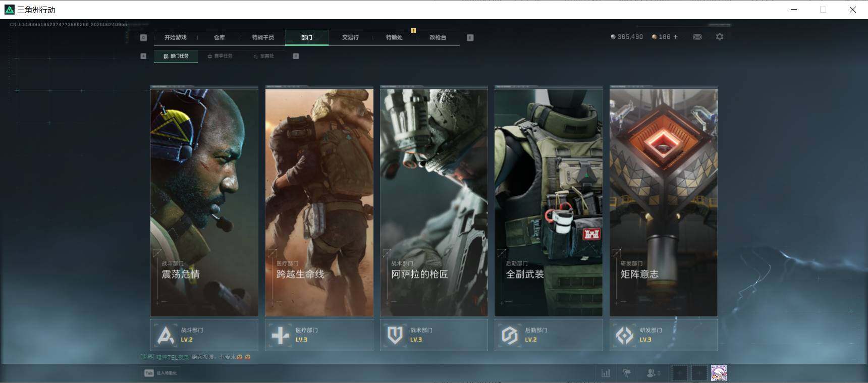Click the flag icon in bottom bar
The height and width of the screenshot is (383, 868).
627,373
